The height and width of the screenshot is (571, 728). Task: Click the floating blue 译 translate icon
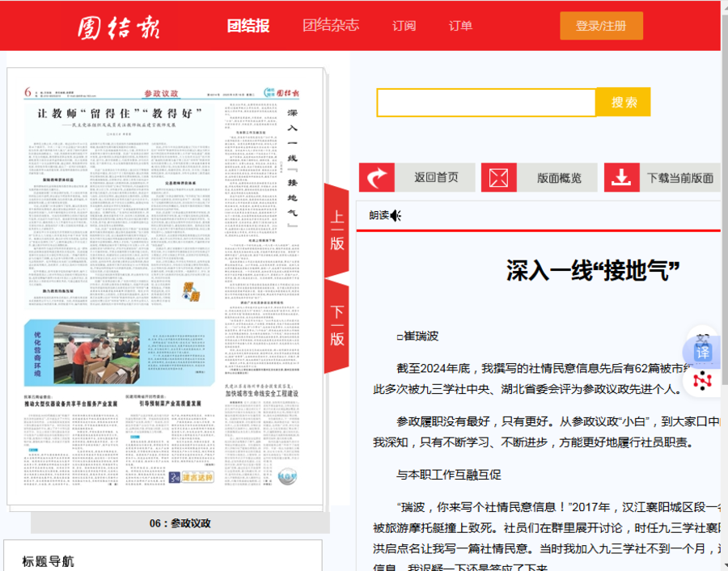point(702,352)
